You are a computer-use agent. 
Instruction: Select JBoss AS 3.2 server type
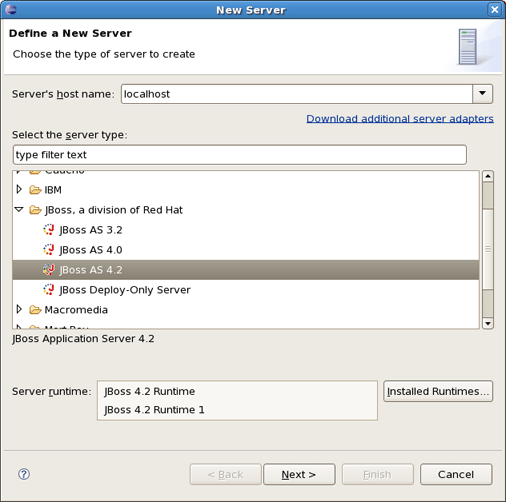91,230
